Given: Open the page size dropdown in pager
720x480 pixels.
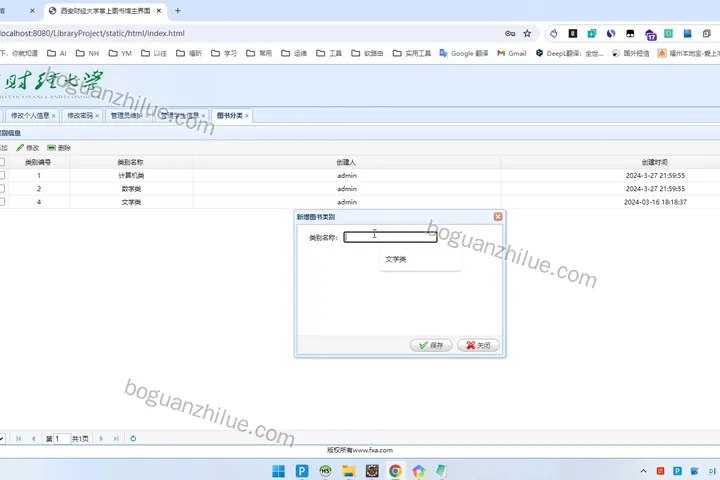Looking at the screenshot, I should (2, 439).
